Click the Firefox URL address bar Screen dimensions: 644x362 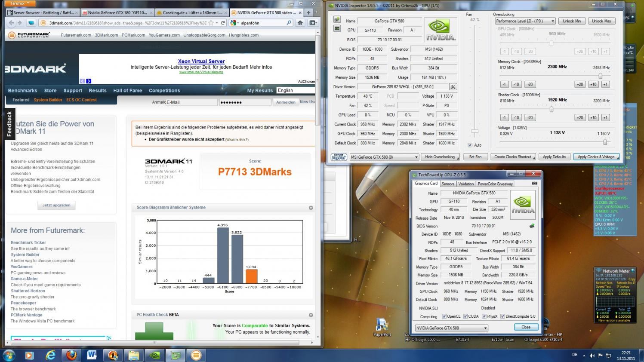coord(127,23)
